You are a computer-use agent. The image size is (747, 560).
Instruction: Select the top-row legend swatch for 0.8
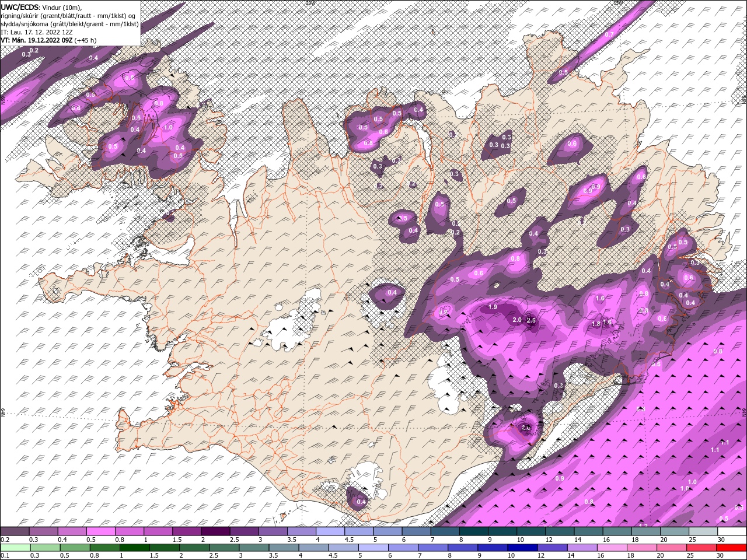pyautogui.click(x=129, y=531)
